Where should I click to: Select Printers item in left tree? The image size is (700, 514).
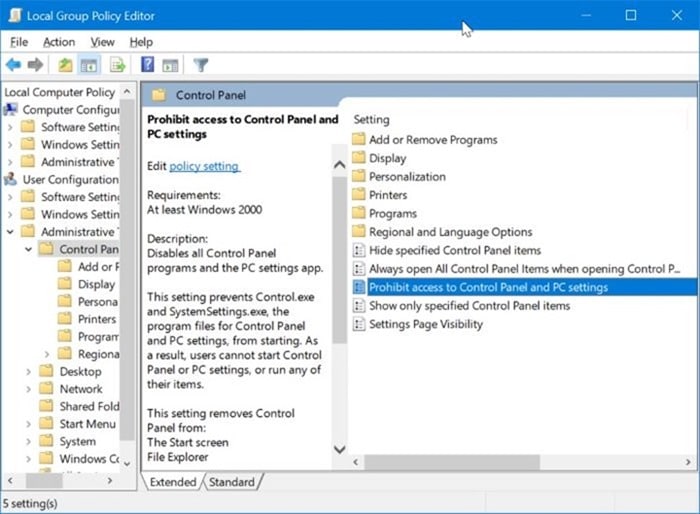pyautogui.click(x=97, y=319)
